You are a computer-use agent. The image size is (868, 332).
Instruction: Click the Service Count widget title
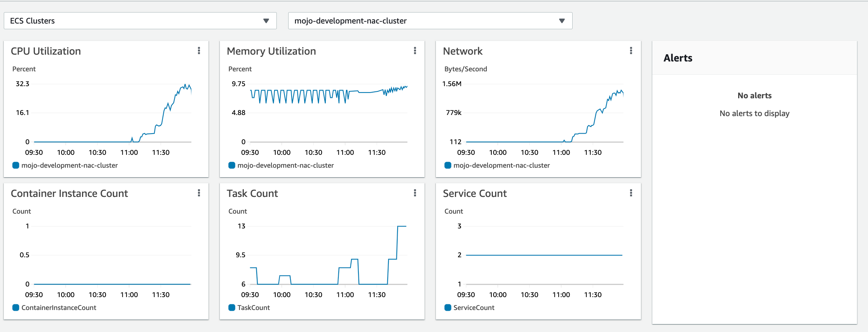(475, 194)
